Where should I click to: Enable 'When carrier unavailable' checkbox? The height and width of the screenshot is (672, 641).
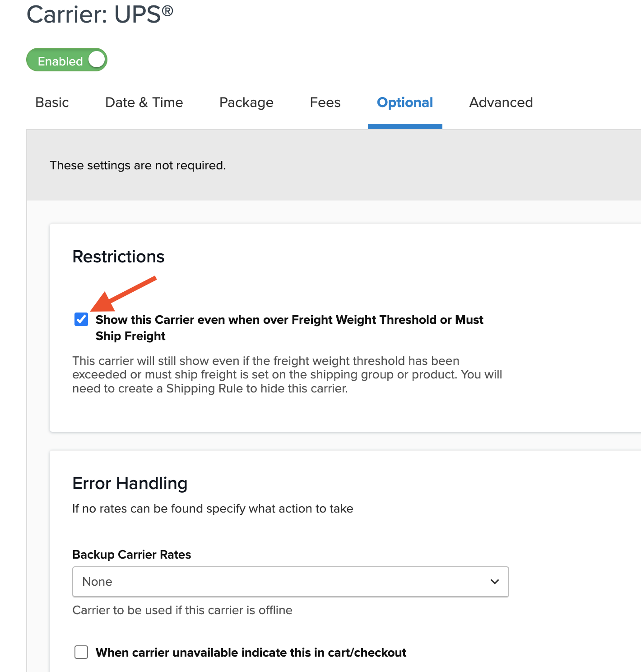pyautogui.click(x=81, y=652)
